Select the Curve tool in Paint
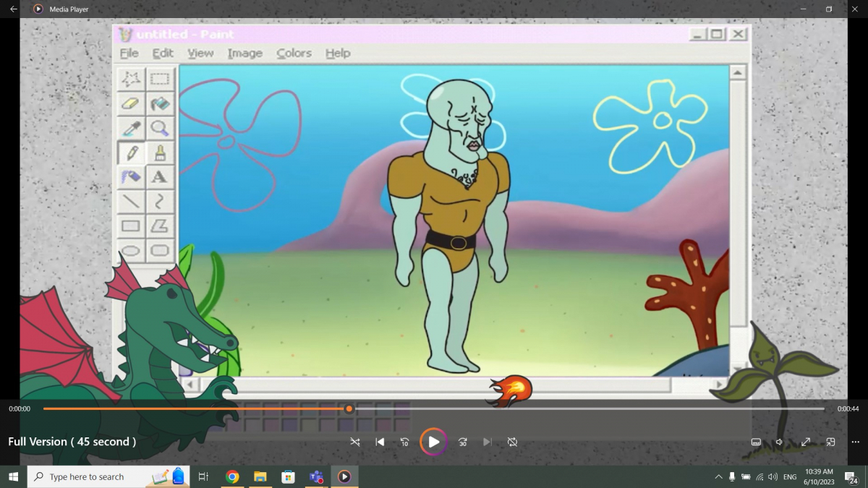This screenshot has height=488, width=868. pyautogui.click(x=160, y=202)
